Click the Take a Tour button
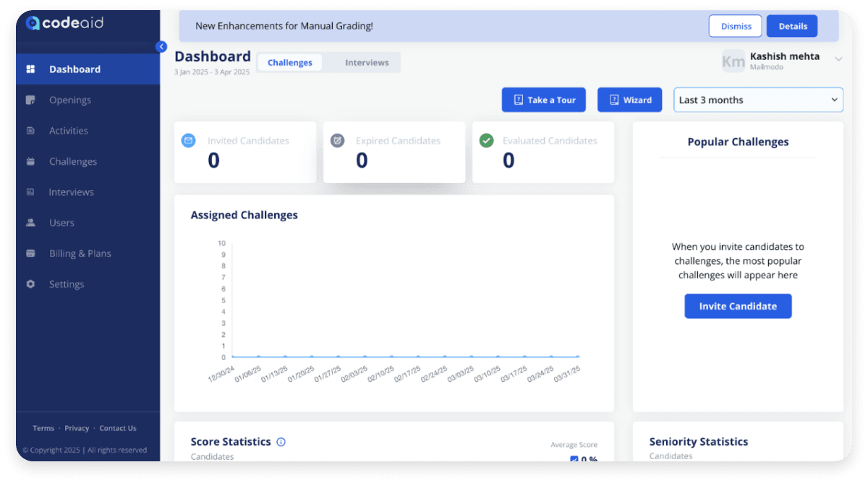Screen dimensions: 868x483 click(545, 100)
